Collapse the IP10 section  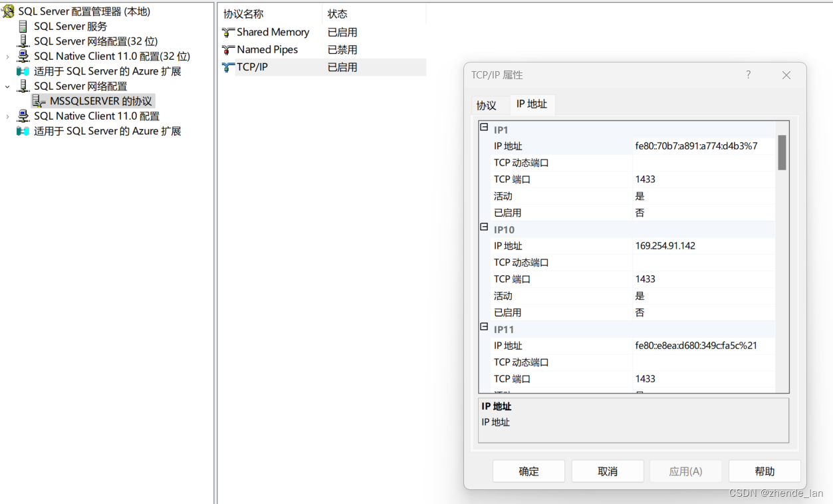pyautogui.click(x=484, y=227)
